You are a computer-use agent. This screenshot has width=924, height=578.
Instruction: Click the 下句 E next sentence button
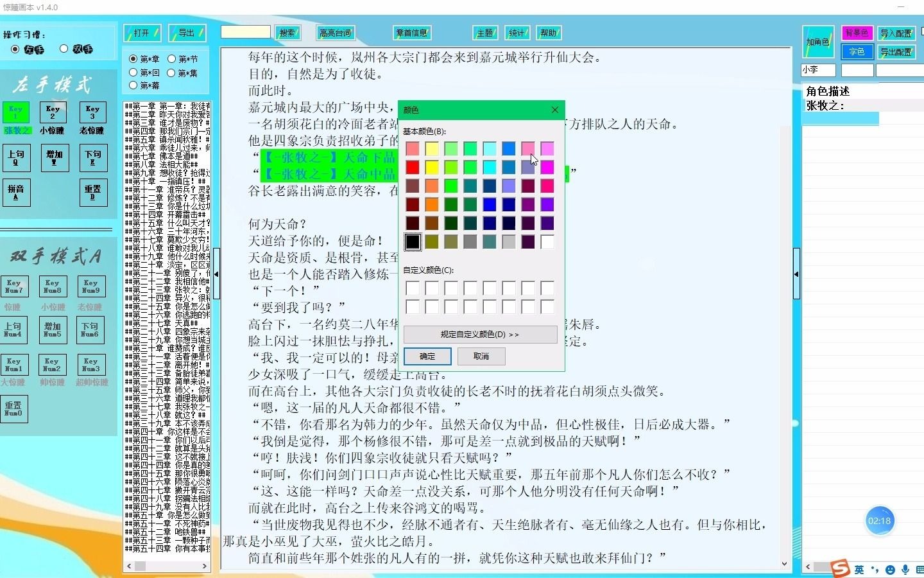(93, 158)
